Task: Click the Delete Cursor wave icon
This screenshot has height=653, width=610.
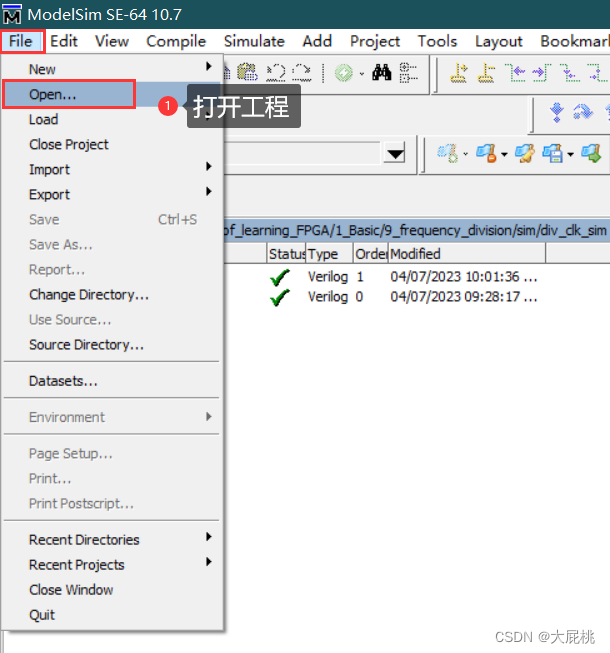Action: (486, 73)
